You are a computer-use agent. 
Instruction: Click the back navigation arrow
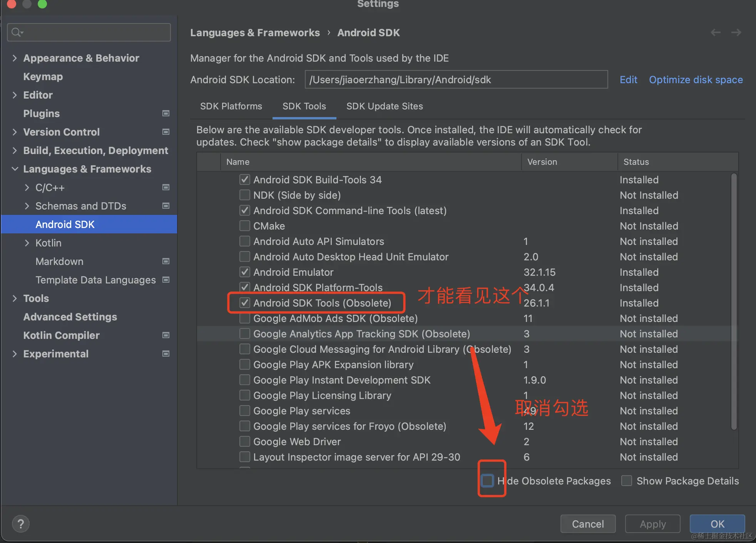(x=716, y=33)
